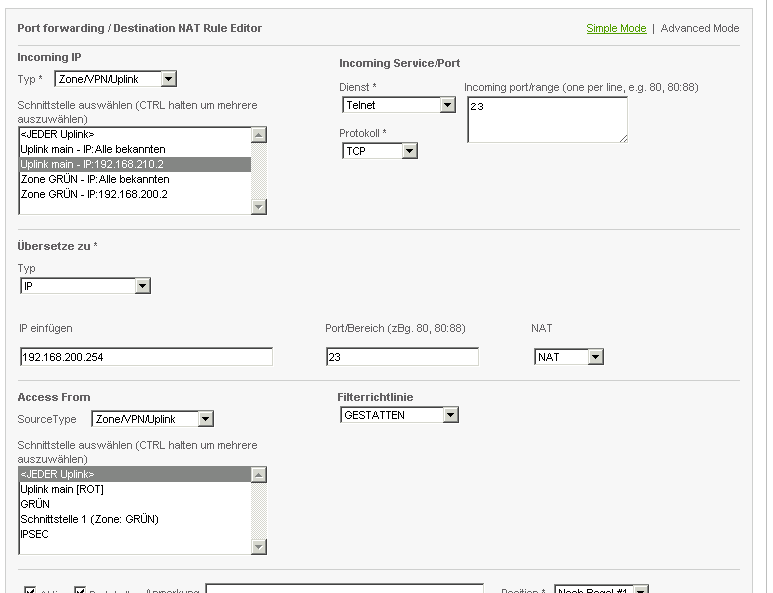The image size is (773, 593).
Task: Select 'Zone GRÜN - IP:192.168.200.2' interface
Action: (134, 194)
